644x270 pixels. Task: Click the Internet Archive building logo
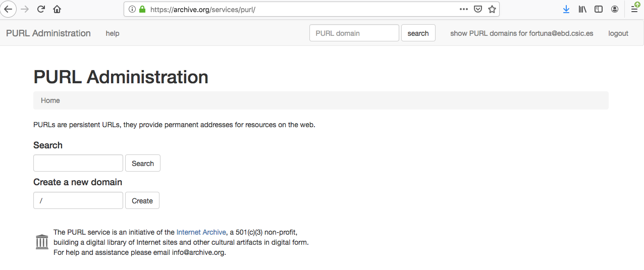coord(42,242)
